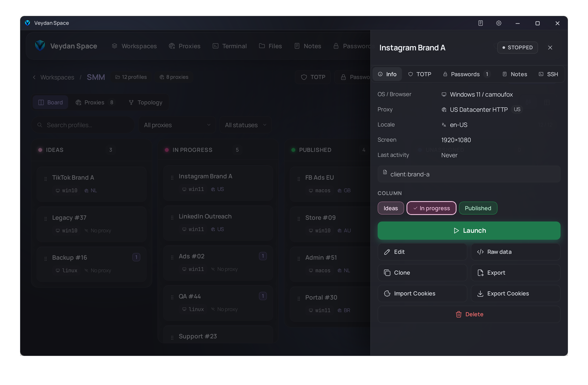Select the Board view tab
The height and width of the screenshot is (385, 588).
click(50, 102)
